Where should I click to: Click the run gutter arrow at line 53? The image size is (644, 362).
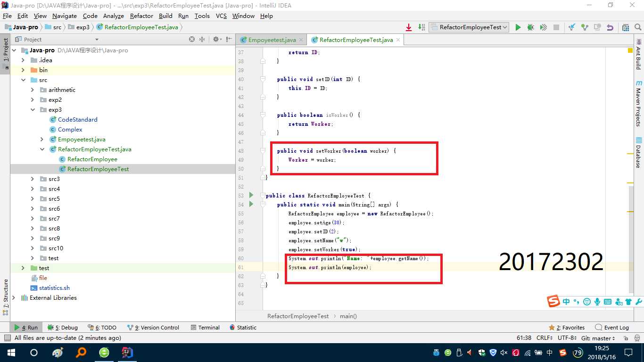point(251,195)
